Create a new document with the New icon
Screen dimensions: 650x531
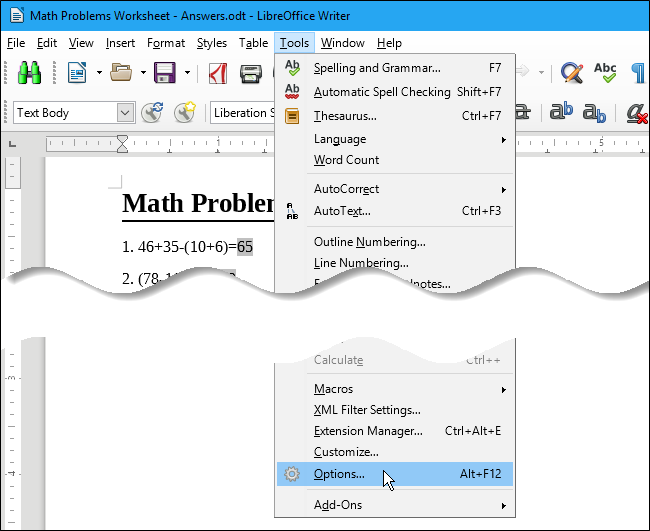pyautogui.click(x=77, y=73)
